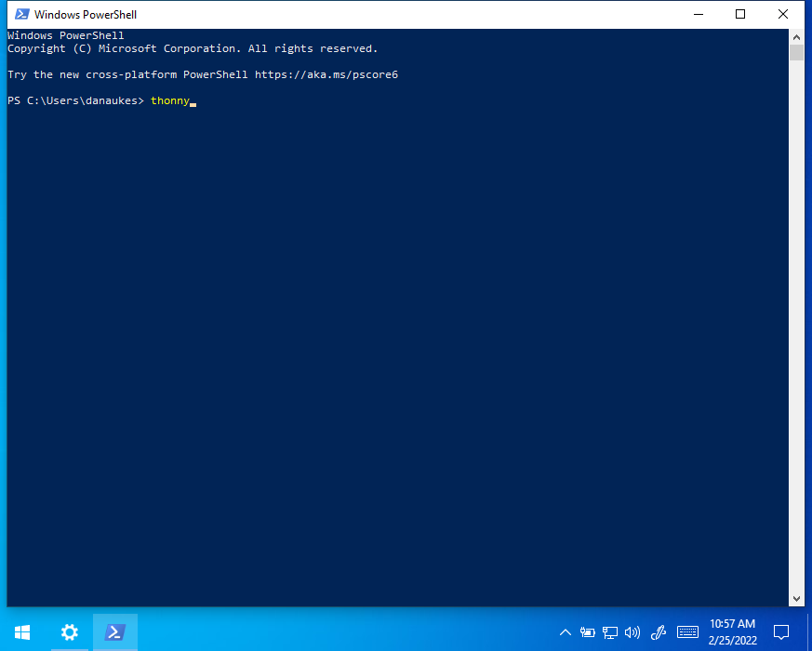Image resolution: width=812 pixels, height=651 pixels.
Task: Click the 'Windows PowerShell' title bar text
Action: coord(86,15)
